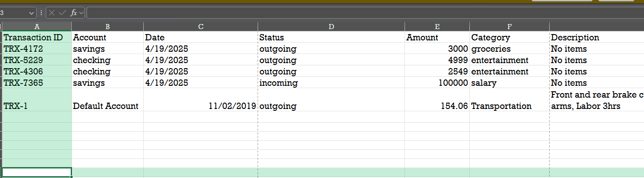Select the amount 100000 cell
The image size is (644, 178).
point(437,83)
